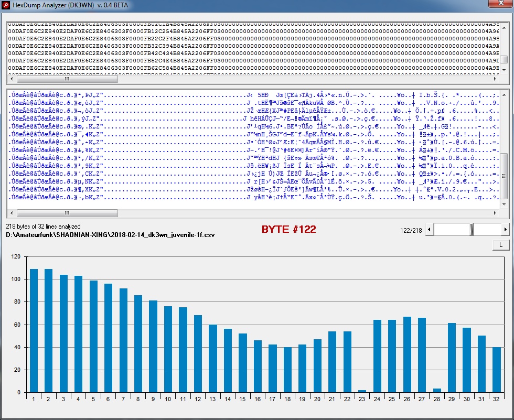Click the chart bar for line 21
The height and width of the screenshot is (420, 514).
pos(332,362)
